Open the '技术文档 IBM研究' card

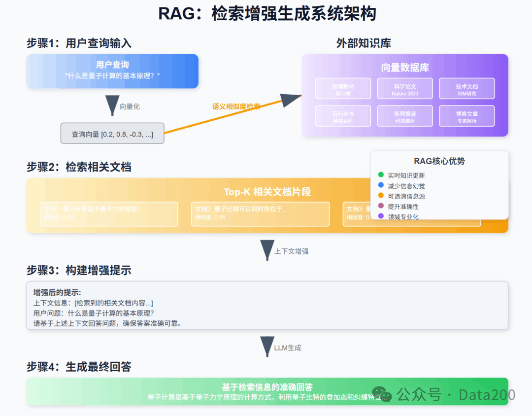(x=467, y=89)
